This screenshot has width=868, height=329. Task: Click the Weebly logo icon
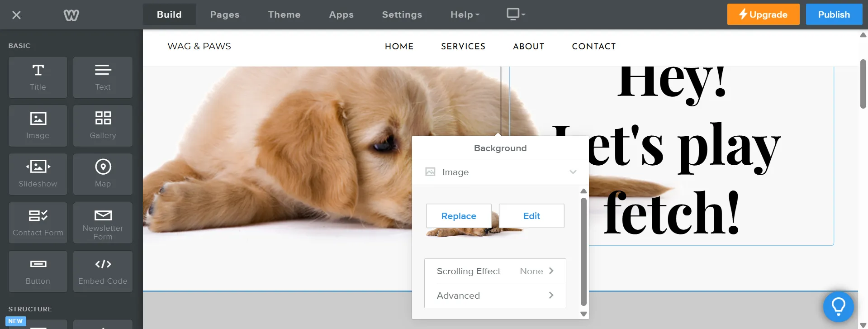(x=71, y=15)
